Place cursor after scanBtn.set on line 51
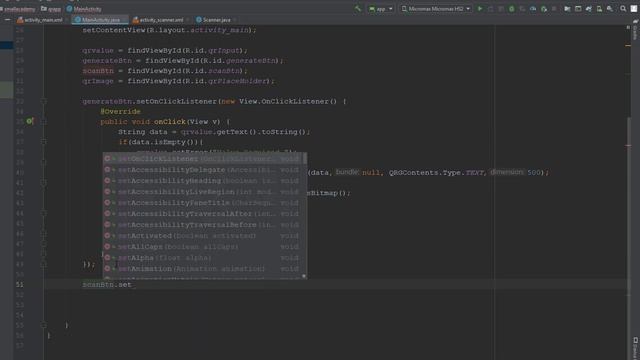The width and height of the screenshot is (640, 360). 133,285
